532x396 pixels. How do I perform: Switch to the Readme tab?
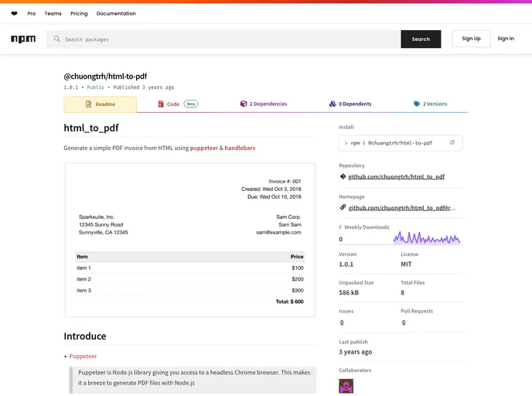[x=100, y=104]
